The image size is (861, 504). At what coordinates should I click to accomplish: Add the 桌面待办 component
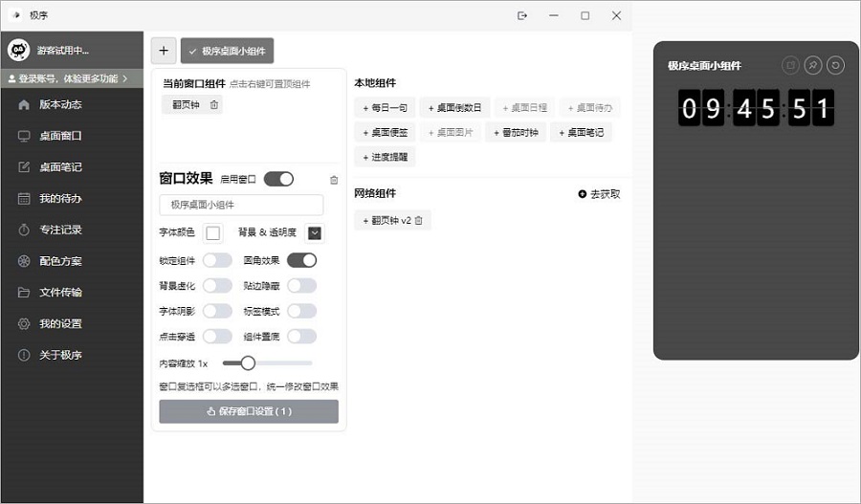point(590,108)
